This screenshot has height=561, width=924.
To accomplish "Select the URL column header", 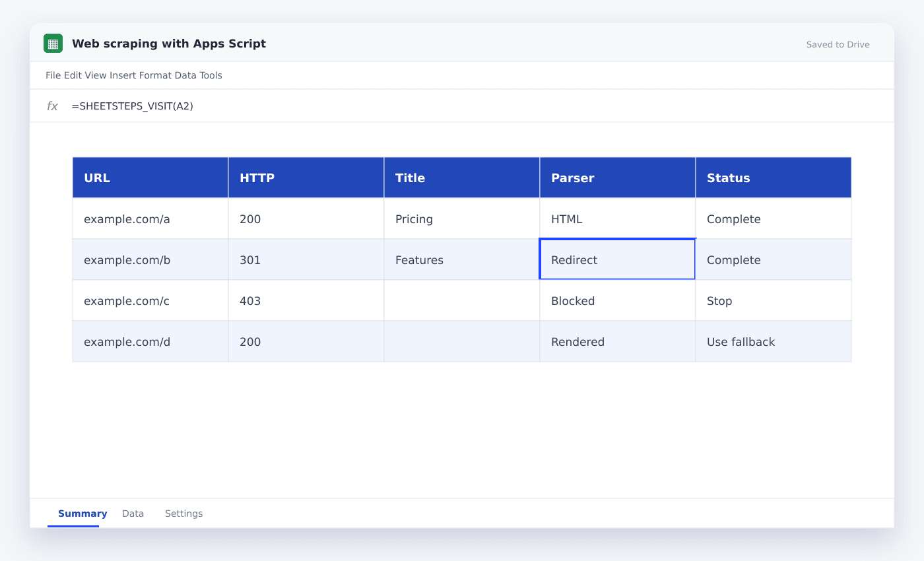I will click(x=150, y=178).
